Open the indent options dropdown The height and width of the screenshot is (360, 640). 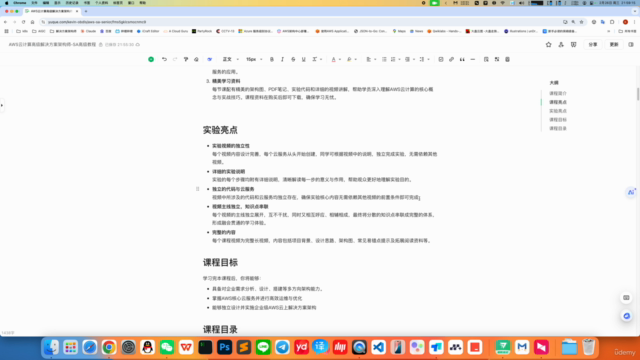(409, 59)
